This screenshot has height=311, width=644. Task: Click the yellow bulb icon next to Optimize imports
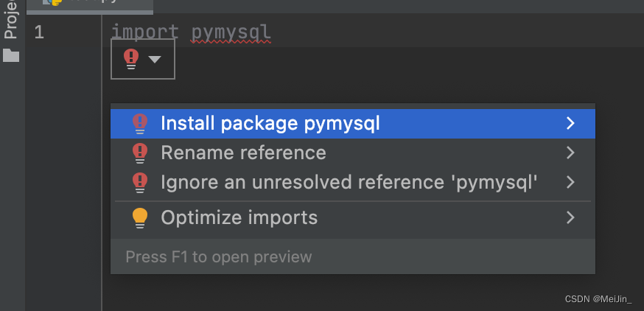(x=140, y=217)
